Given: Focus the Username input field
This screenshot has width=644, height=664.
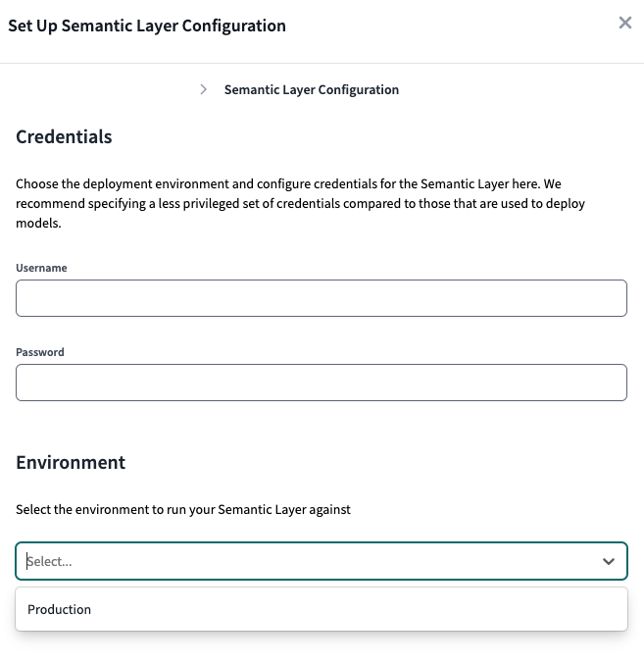Looking at the screenshot, I should [322, 298].
